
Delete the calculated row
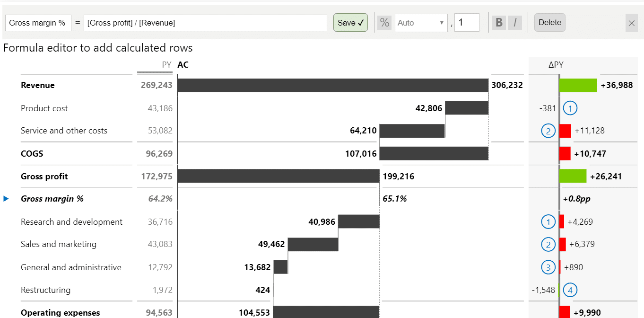pos(549,23)
